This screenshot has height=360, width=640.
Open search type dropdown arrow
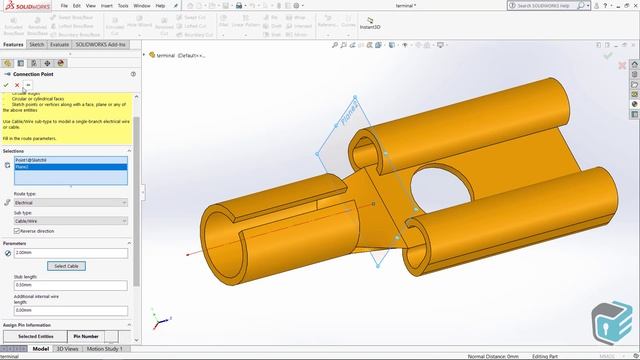588,6
